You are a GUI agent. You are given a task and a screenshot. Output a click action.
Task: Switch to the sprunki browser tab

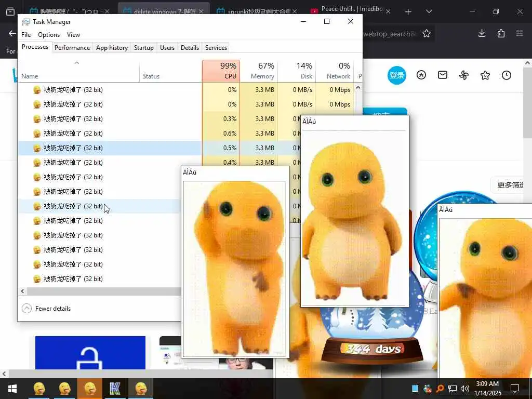[257, 11]
